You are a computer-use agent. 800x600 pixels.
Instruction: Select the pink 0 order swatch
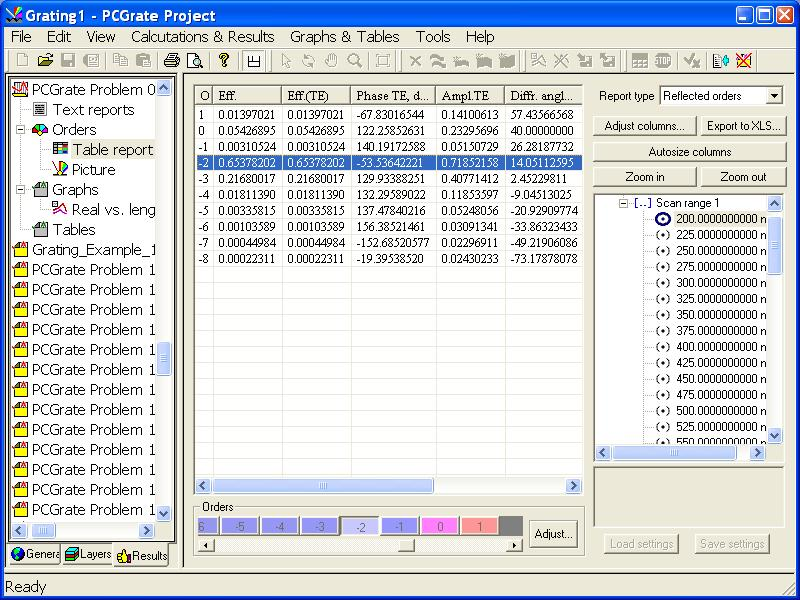tap(440, 526)
